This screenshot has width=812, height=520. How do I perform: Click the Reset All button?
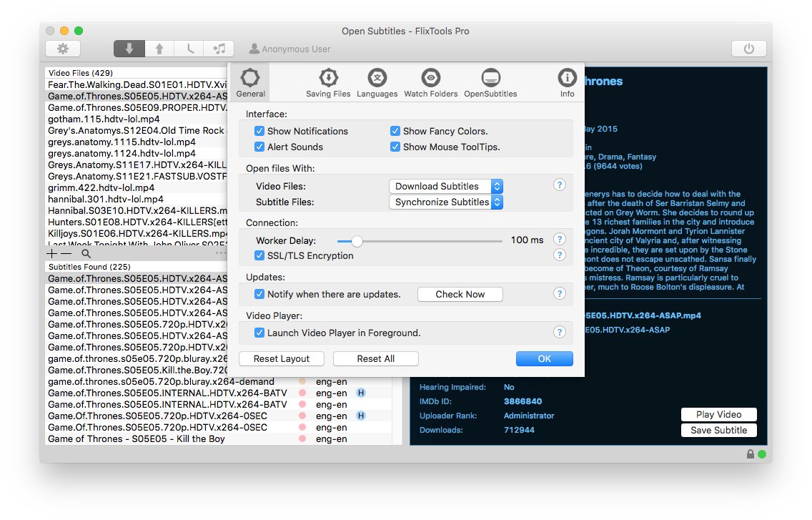[x=375, y=359]
